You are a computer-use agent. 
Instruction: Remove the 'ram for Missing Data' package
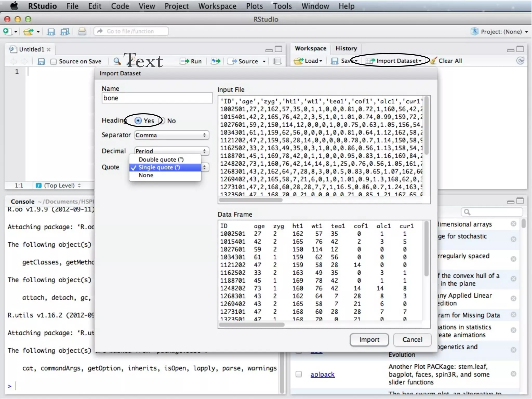[x=513, y=314]
